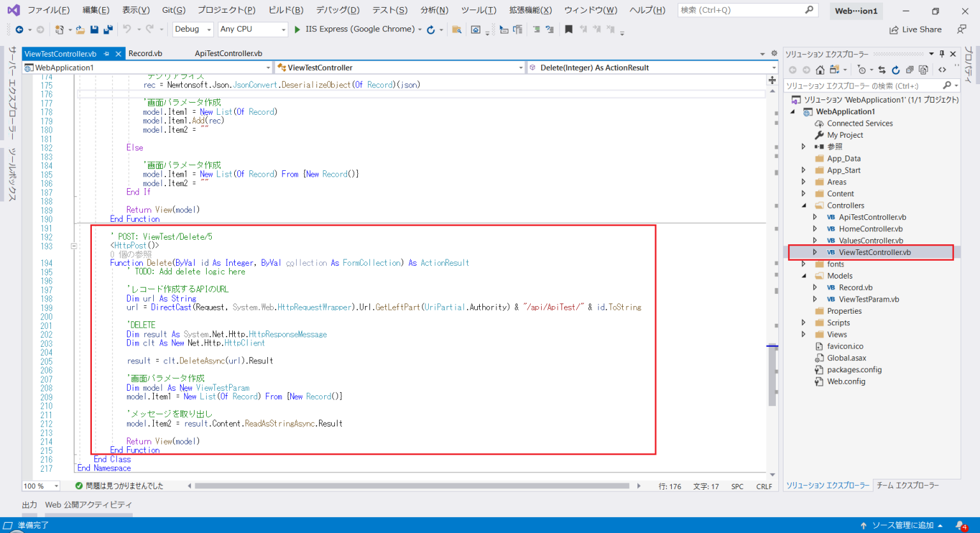Click the Live Share button
The width and height of the screenshot is (980, 533).
[915, 29]
